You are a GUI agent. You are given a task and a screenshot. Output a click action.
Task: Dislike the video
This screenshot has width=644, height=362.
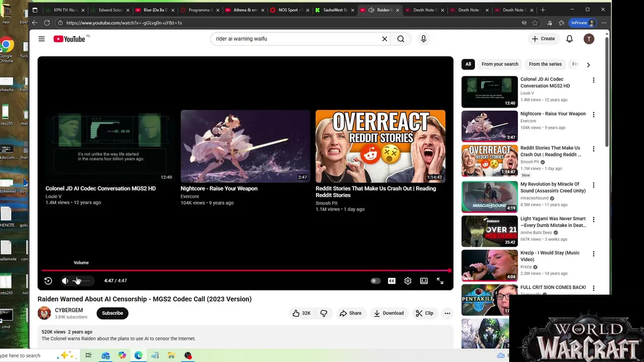[324, 313]
